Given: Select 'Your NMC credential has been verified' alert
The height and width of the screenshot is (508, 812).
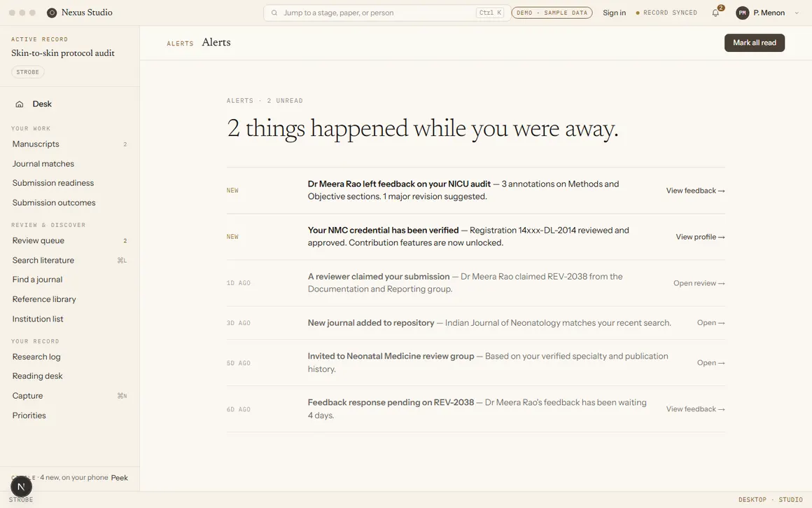Looking at the screenshot, I should click(383, 230).
